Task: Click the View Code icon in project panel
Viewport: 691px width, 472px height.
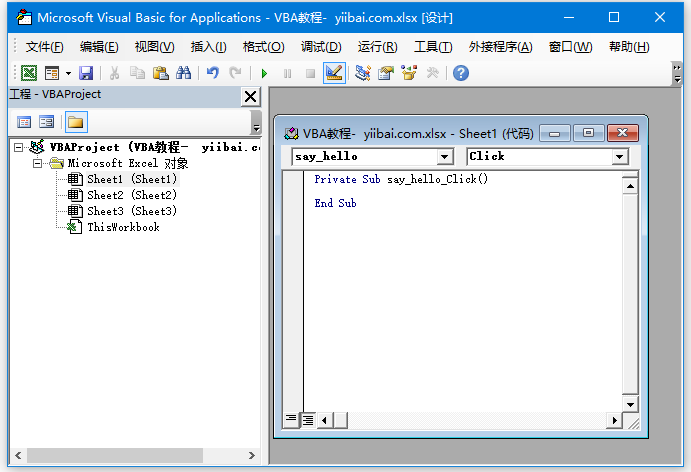Action: (x=24, y=122)
